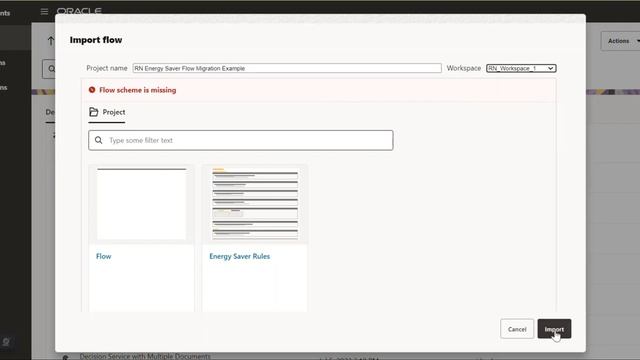This screenshot has height=360, width=640.
Task: Select the Energy Saver Rules thumbnail
Action: point(255,204)
